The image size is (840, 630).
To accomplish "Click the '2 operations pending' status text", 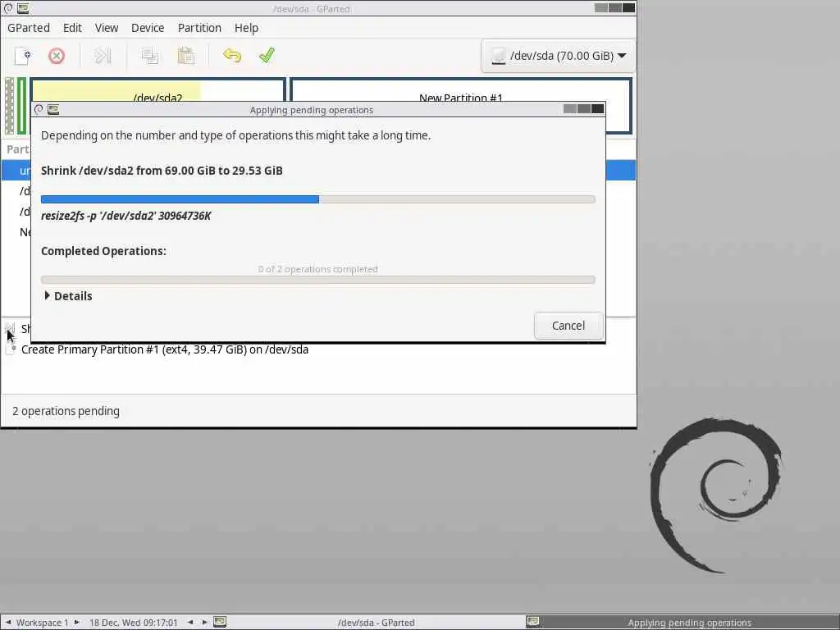I will pos(66,411).
